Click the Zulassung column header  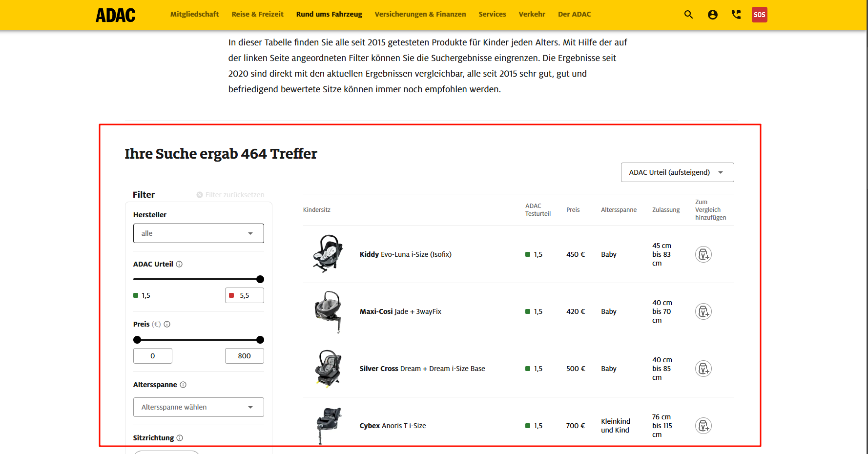[665, 210]
